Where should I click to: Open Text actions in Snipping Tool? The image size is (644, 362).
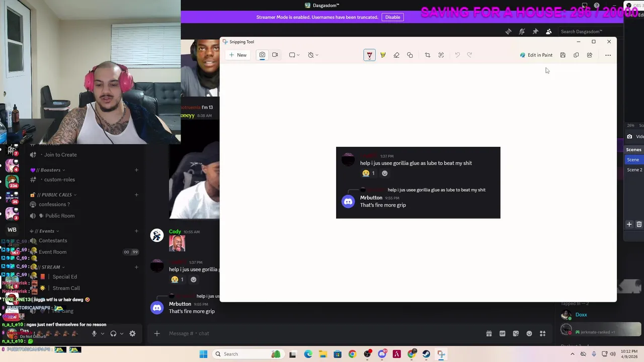(x=441, y=55)
